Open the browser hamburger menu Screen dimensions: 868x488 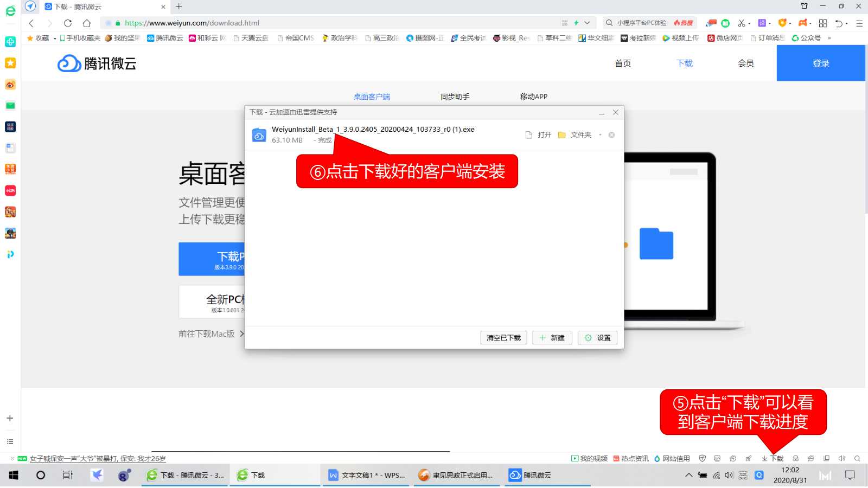click(x=859, y=23)
